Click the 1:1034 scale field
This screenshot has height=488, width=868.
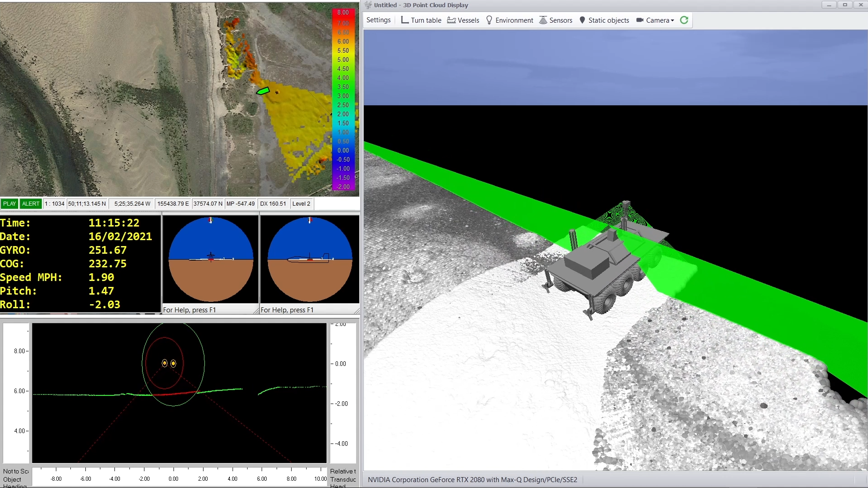point(55,204)
